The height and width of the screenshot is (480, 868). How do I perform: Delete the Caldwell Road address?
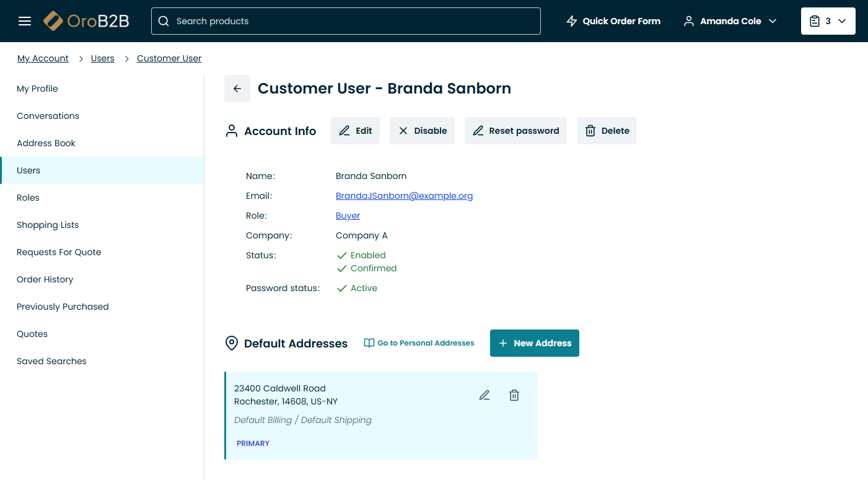point(514,395)
